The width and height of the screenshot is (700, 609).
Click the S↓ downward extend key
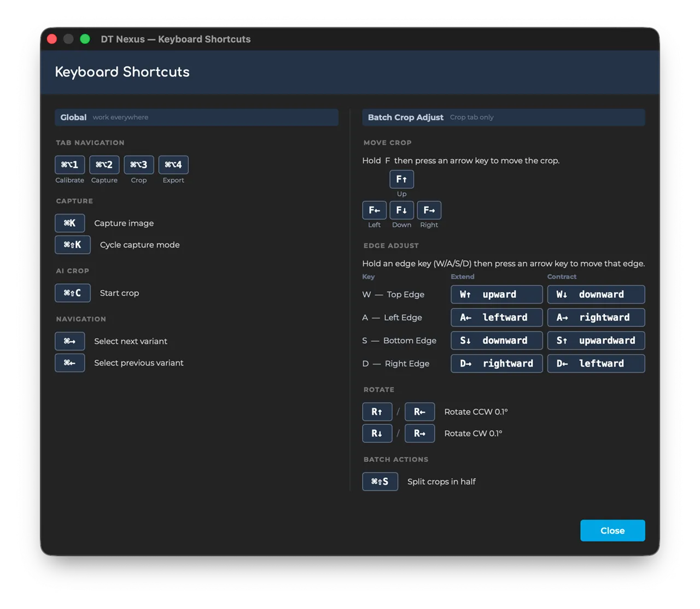click(497, 341)
